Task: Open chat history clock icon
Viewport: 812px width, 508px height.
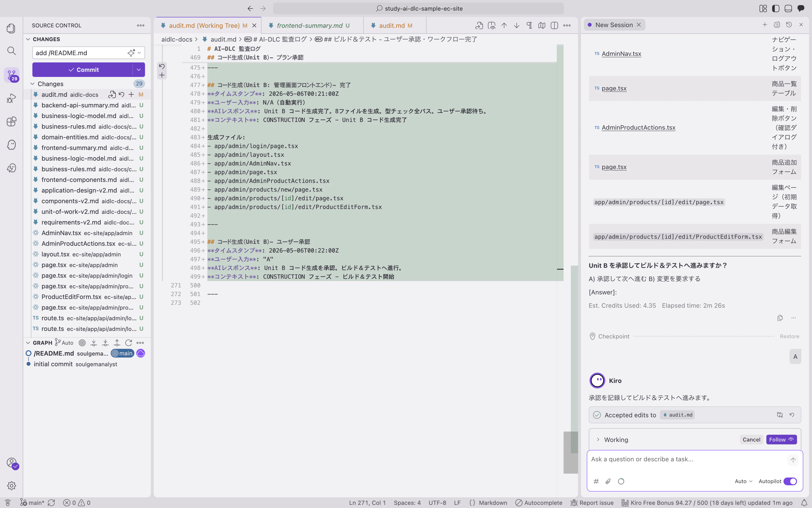Action: pos(789,25)
